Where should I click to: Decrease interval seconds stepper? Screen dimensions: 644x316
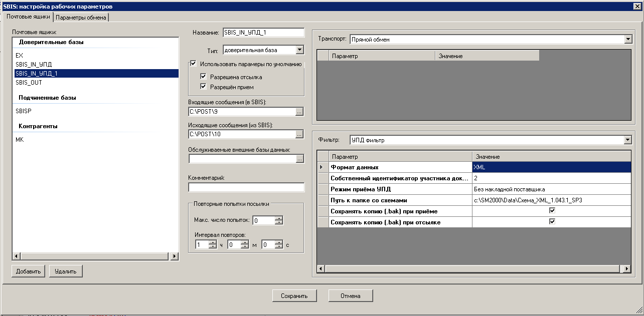(278, 246)
